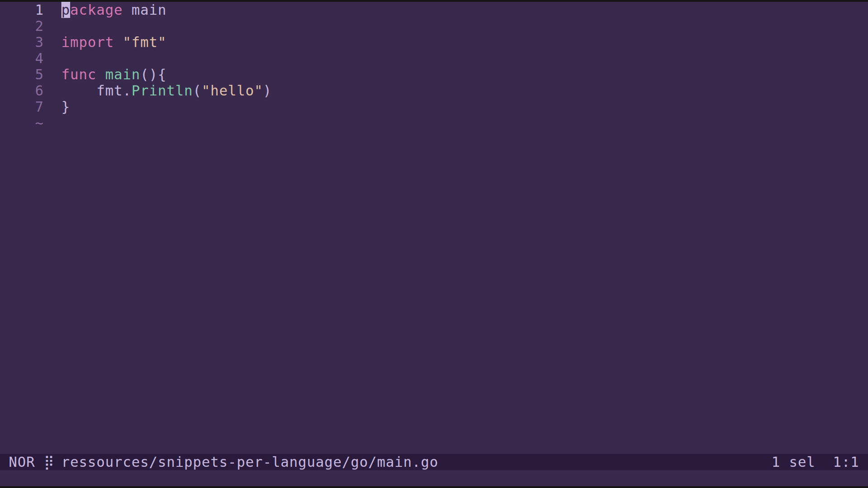The image size is (868, 488).
Task: Click the "1 sel" selection count
Action: pos(793,462)
